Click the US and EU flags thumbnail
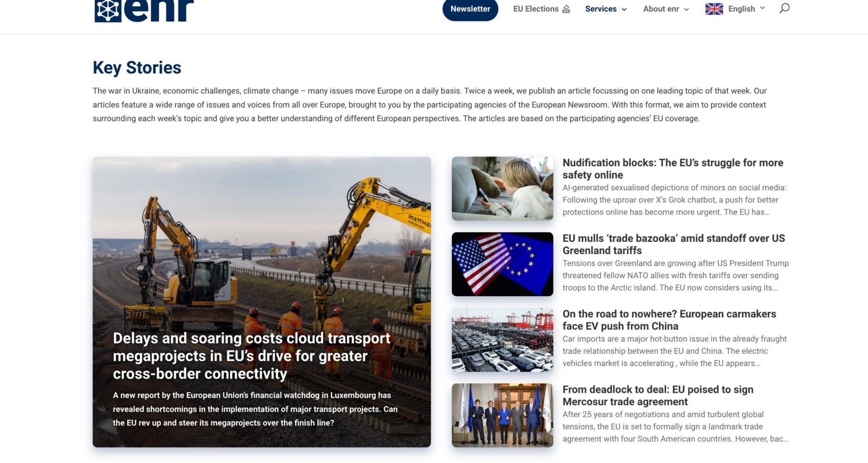The image size is (868, 463). click(x=502, y=264)
